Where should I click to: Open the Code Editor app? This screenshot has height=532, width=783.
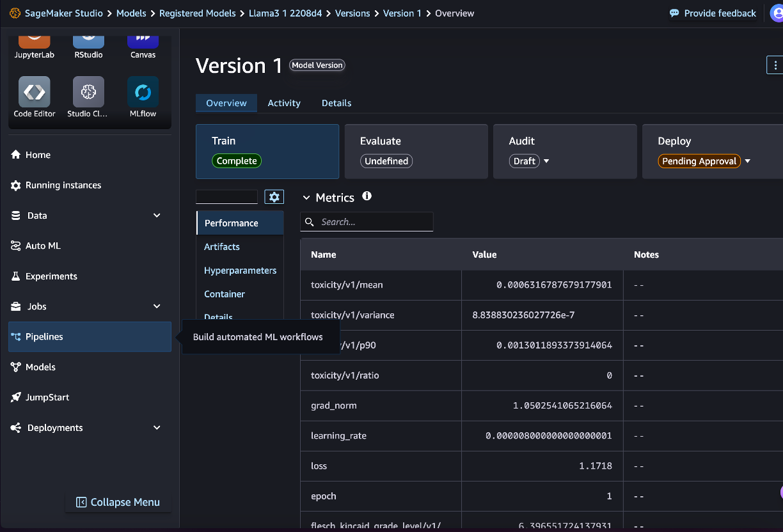click(x=34, y=93)
